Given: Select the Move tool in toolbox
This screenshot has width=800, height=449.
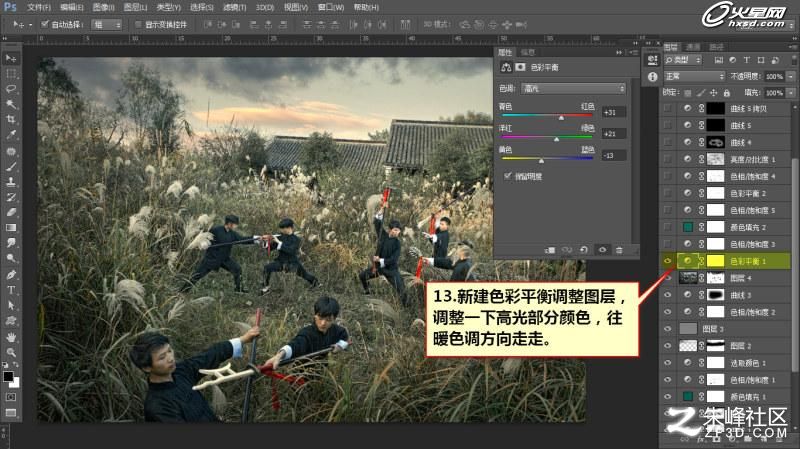Looking at the screenshot, I should click(11, 58).
